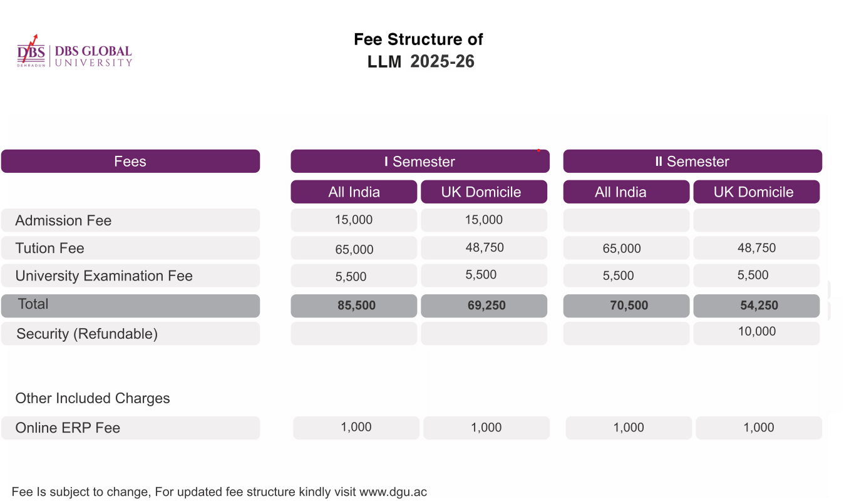Select the Fees header bar

[x=130, y=162]
